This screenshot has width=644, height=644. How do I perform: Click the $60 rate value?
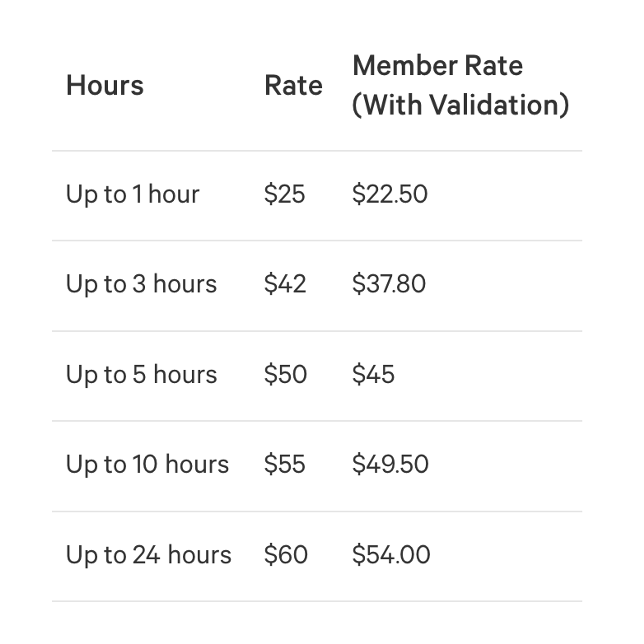pyautogui.click(x=286, y=555)
